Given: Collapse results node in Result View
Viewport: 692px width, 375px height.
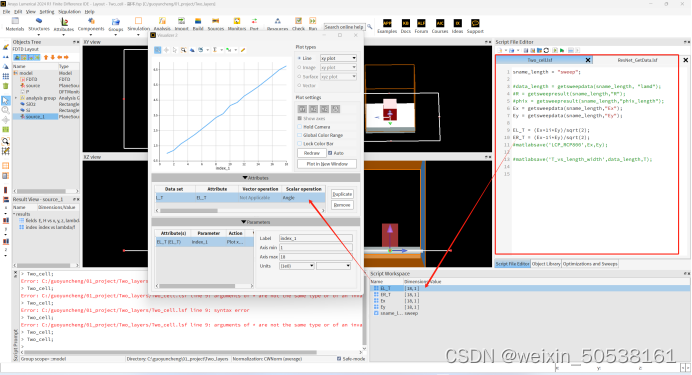Looking at the screenshot, I should 14,214.
